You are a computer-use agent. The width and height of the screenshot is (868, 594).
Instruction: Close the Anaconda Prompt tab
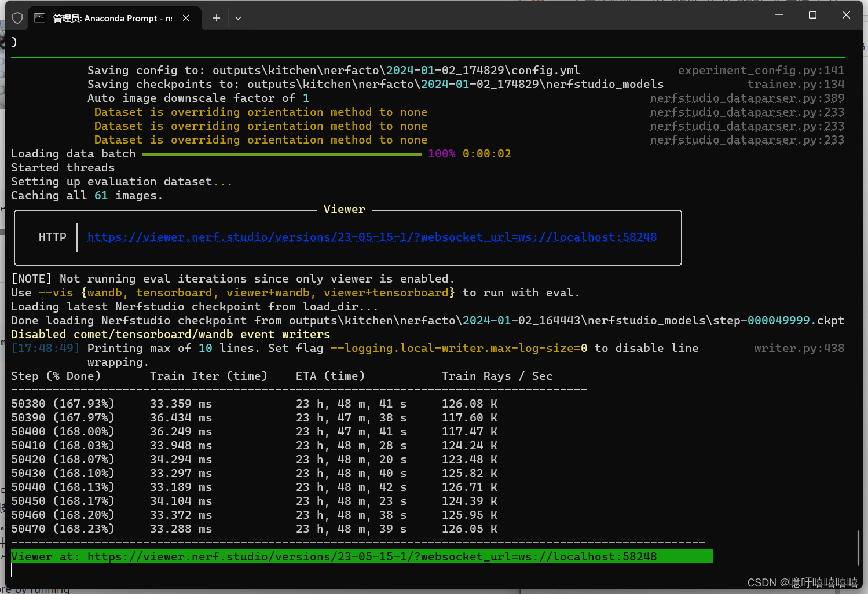pyautogui.click(x=186, y=18)
